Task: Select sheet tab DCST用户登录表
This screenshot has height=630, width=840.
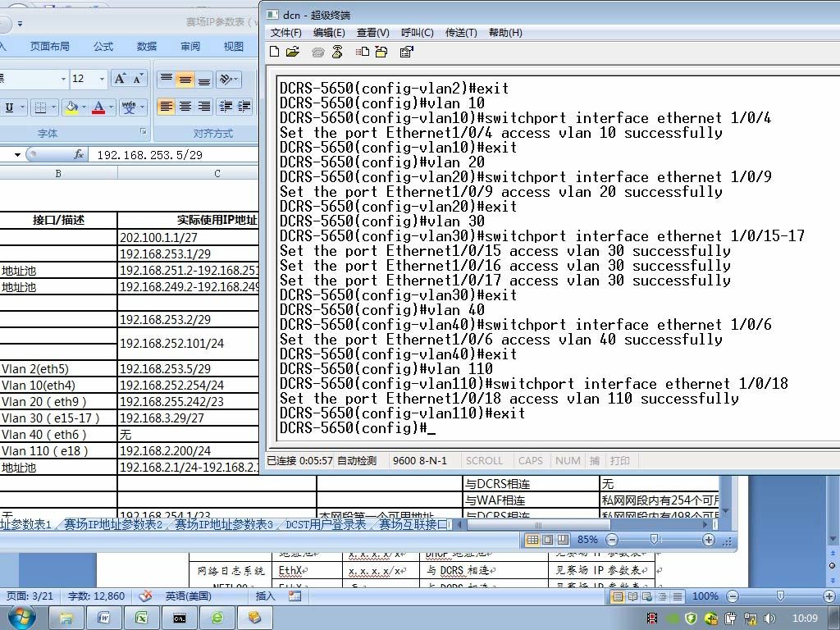Action: click(x=326, y=524)
